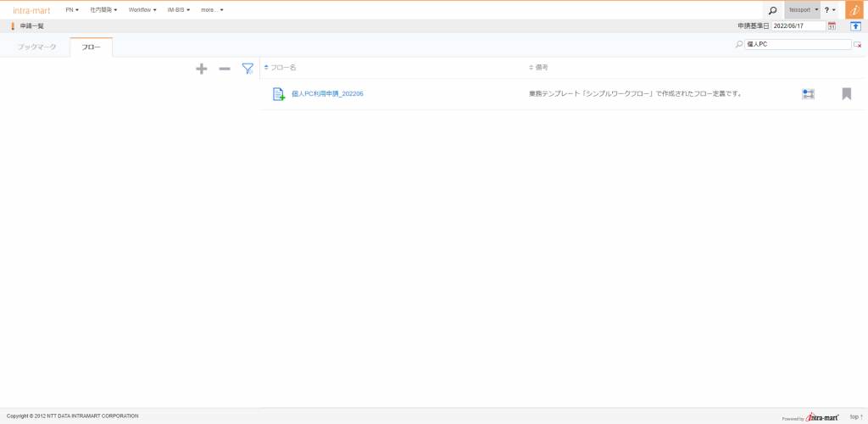This screenshot has height=424, width=868.
Task: Sort by the フロー名 column header
Action: point(280,68)
